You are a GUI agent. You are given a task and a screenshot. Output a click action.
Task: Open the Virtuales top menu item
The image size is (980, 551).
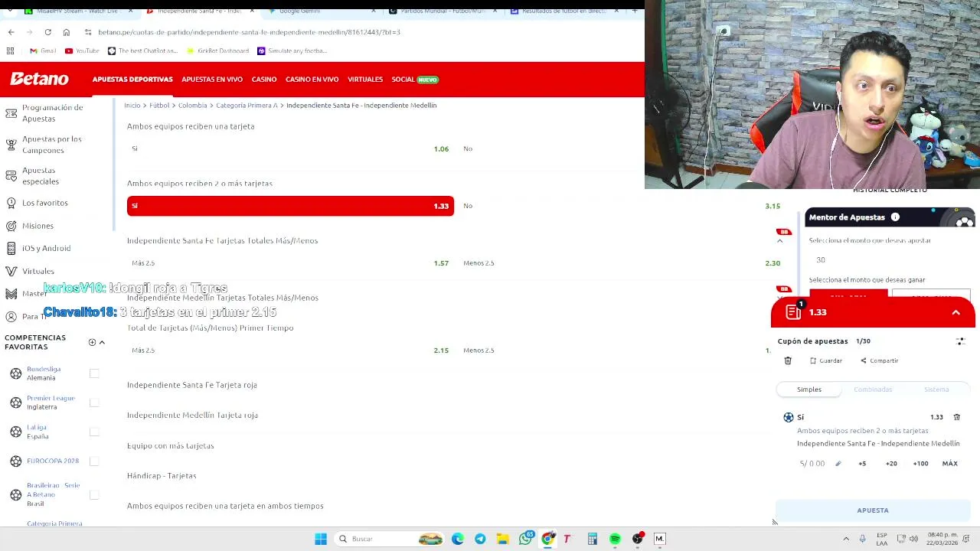(365, 80)
